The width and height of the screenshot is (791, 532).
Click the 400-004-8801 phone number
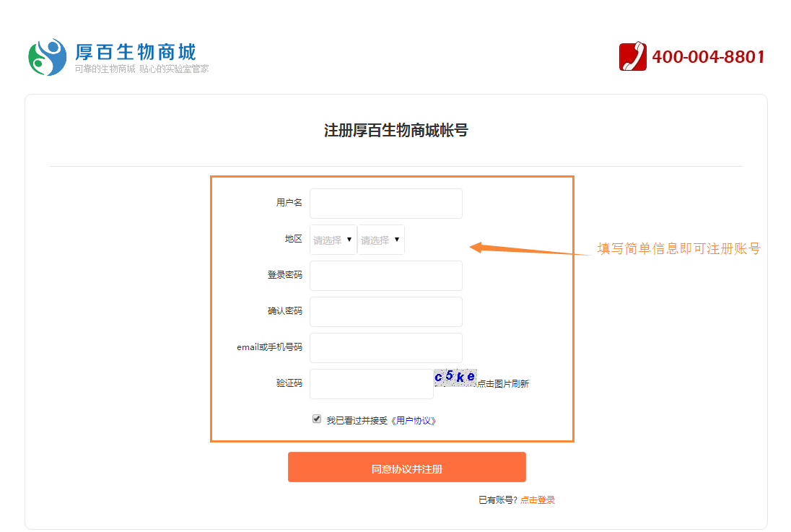click(x=708, y=57)
